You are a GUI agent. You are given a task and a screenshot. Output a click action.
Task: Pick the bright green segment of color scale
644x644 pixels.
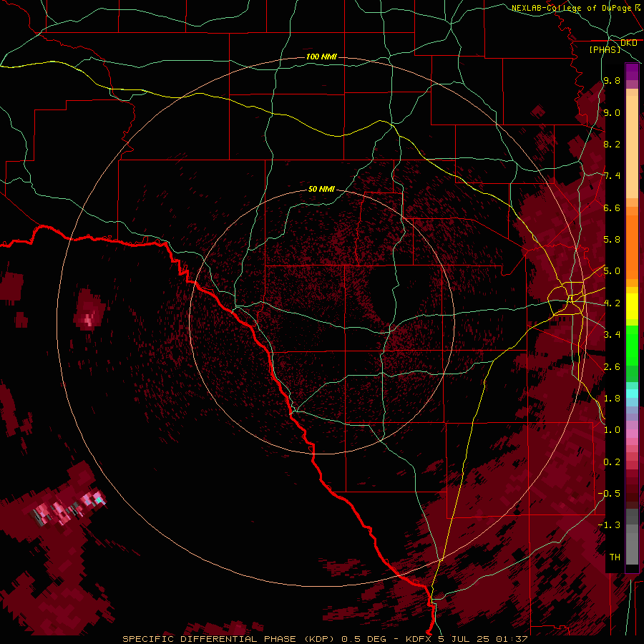pos(632,345)
